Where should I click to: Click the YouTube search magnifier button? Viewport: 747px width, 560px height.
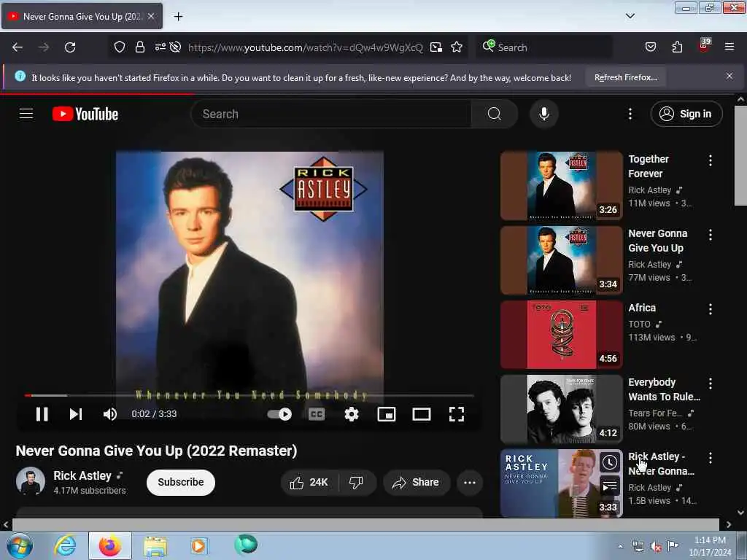[495, 114]
